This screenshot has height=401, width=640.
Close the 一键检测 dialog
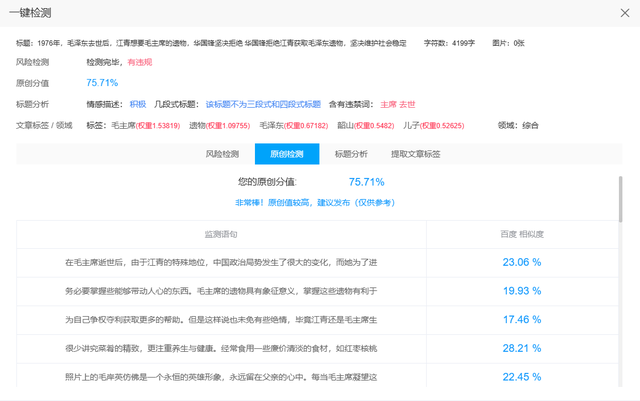click(x=624, y=13)
